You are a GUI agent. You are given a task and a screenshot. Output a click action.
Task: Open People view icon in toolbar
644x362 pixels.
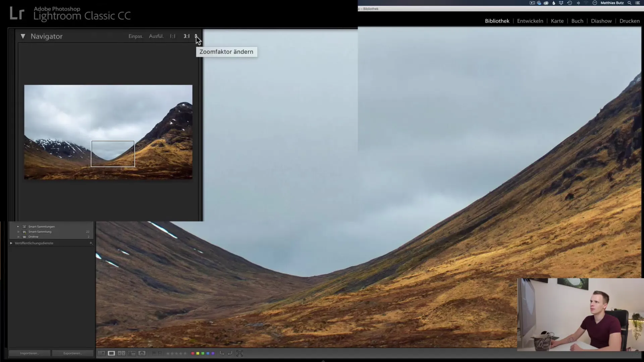(142, 353)
